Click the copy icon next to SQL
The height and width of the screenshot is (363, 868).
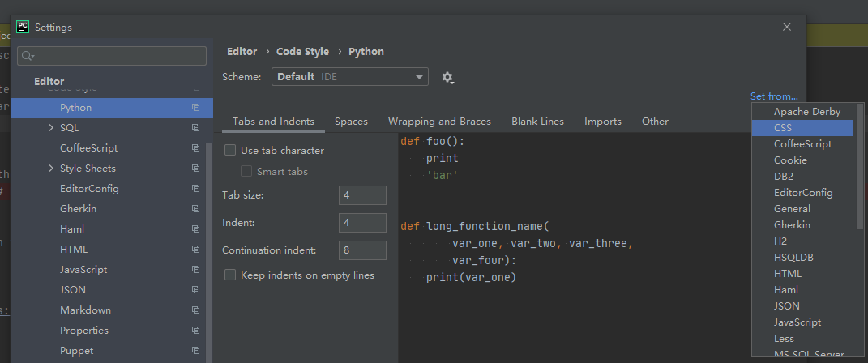point(195,128)
